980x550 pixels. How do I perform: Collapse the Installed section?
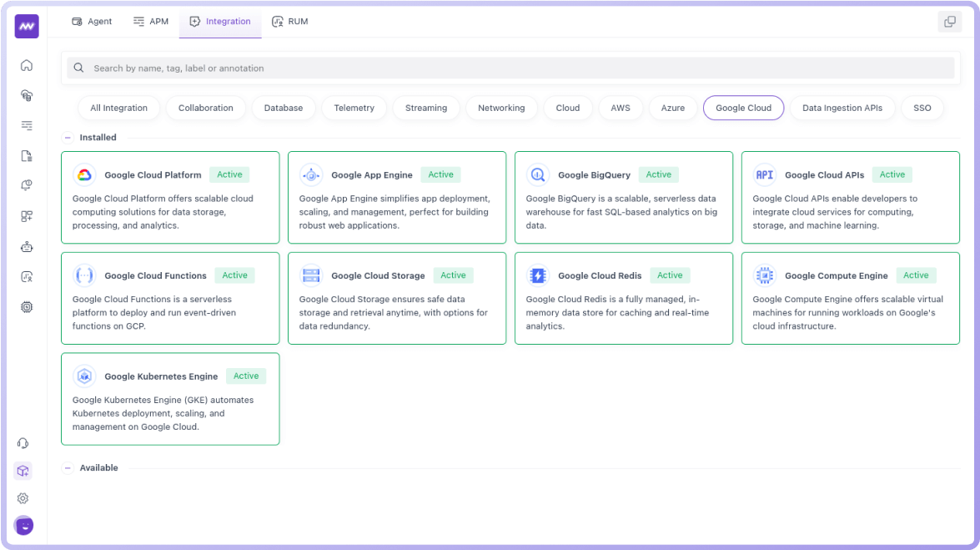(68, 137)
